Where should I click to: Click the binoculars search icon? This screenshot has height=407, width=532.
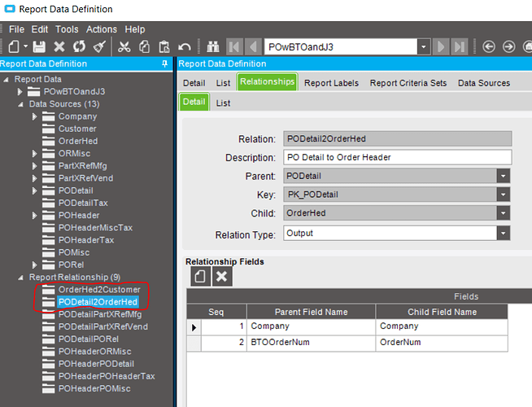point(214,47)
